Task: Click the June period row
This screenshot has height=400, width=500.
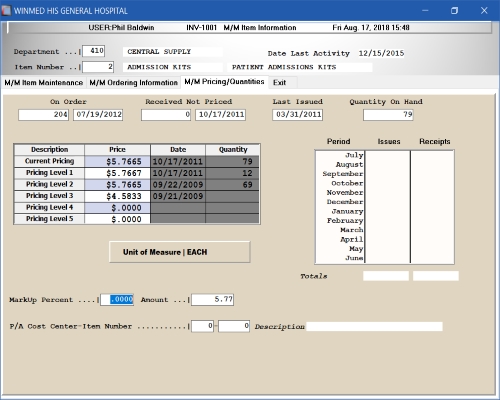Action: [x=384, y=258]
